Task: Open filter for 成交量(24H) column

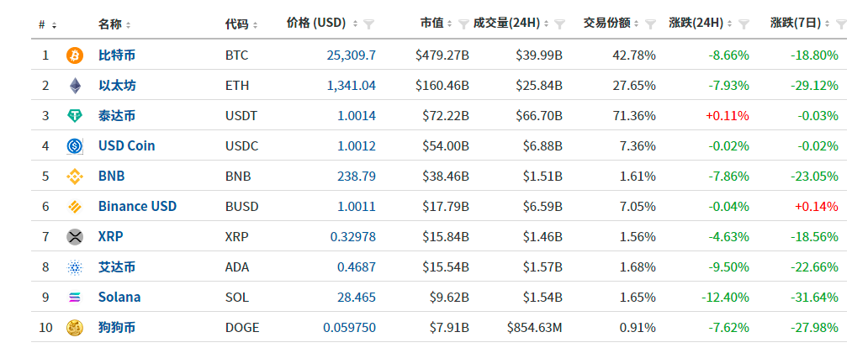Action: coord(559,24)
